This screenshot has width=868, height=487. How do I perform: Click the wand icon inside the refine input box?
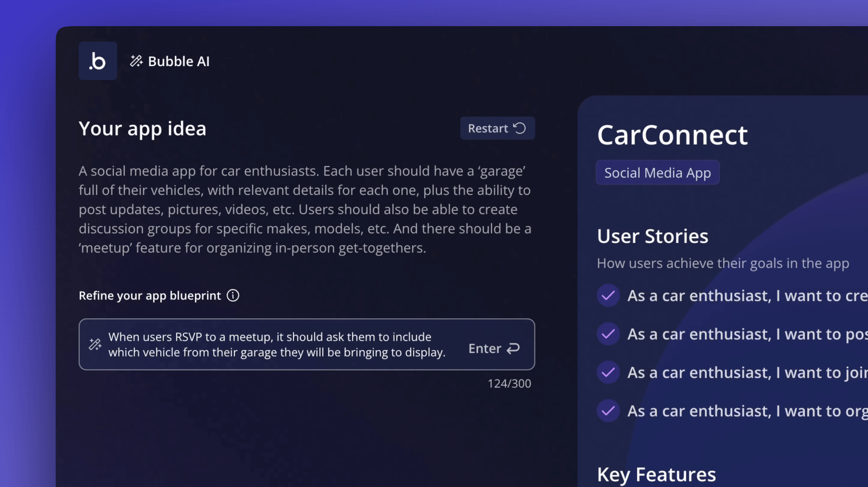95,345
